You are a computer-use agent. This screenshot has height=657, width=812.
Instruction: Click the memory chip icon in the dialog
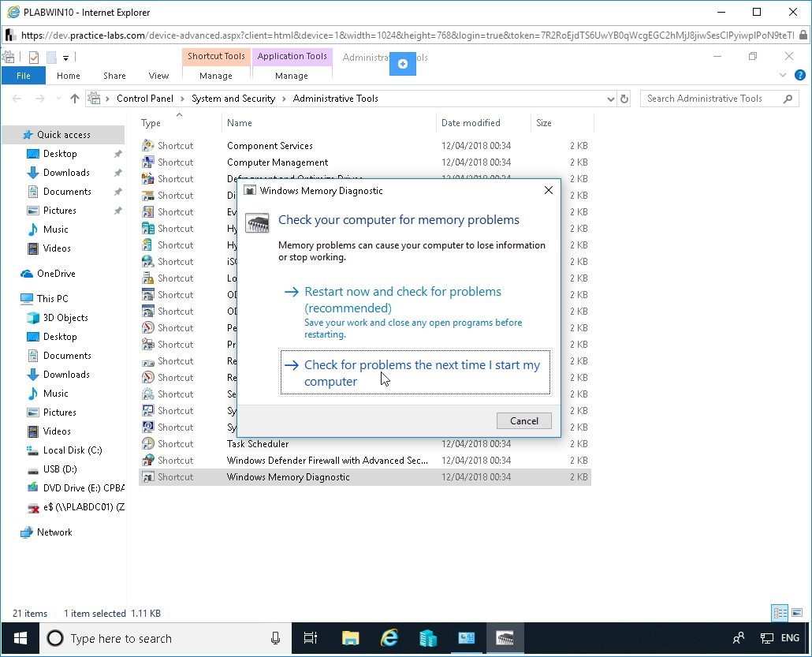(x=257, y=223)
